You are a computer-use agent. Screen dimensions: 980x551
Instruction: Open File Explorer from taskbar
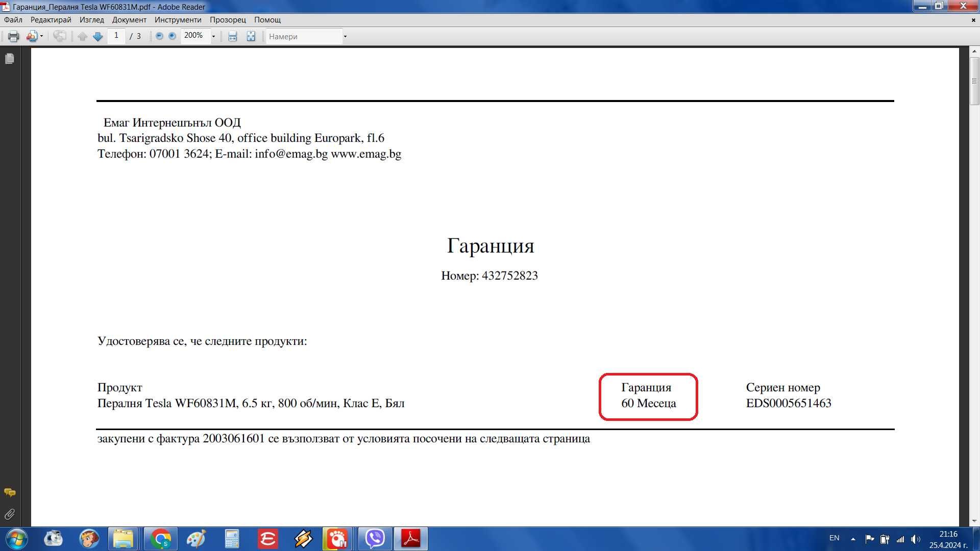click(123, 539)
